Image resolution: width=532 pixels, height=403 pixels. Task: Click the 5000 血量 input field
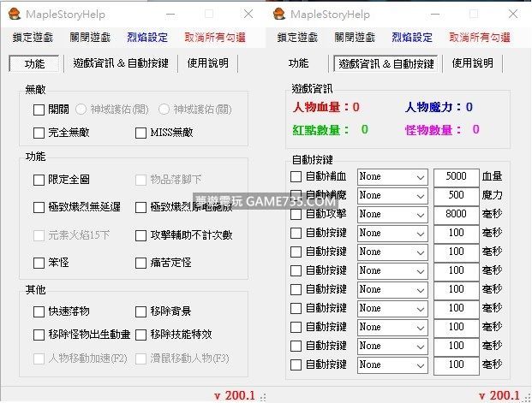[x=457, y=177]
